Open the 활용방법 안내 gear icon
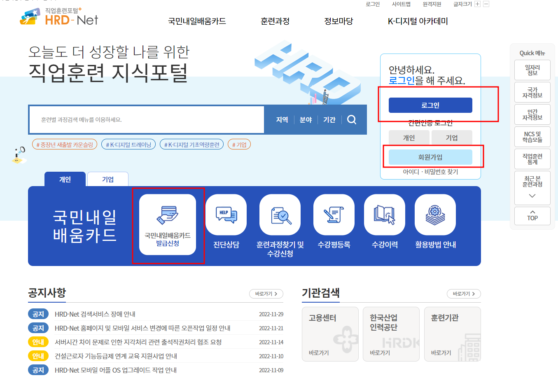This screenshot has height=392, width=558. 435,215
